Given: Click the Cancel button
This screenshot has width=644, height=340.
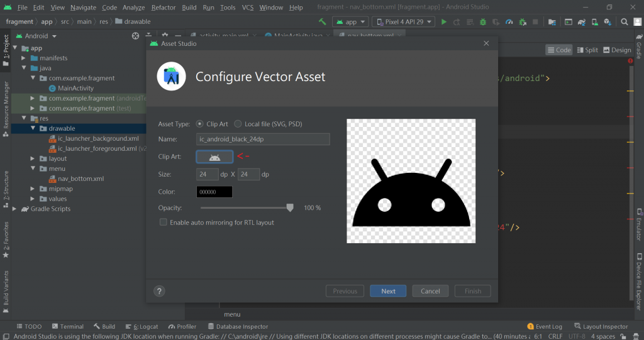Looking at the screenshot, I should coord(430,291).
